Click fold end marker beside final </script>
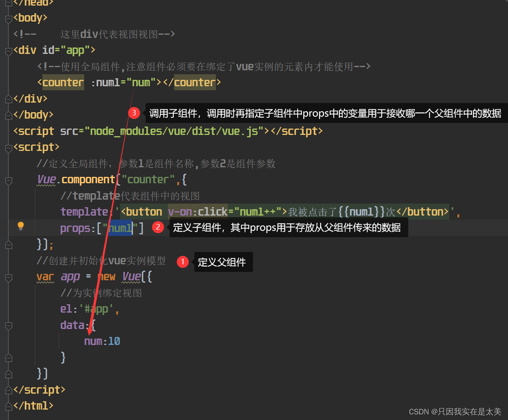The image size is (508, 420). coord(8,390)
